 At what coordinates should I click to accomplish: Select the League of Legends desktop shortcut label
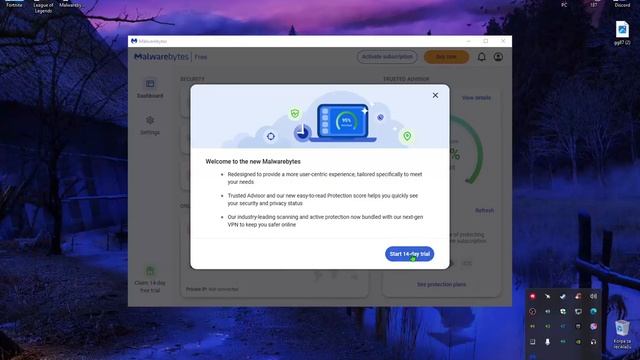43,8
